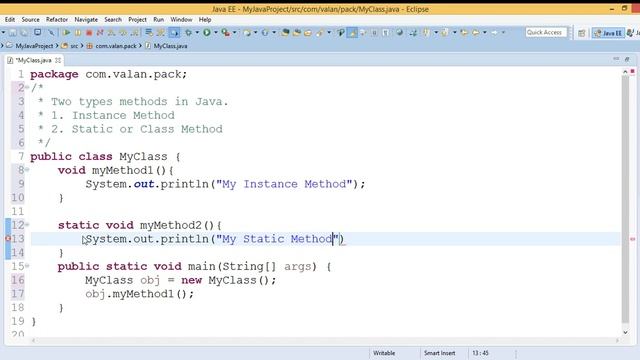Click the red Terminate icon
This screenshot has height=360, width=640.
point(89,32)
